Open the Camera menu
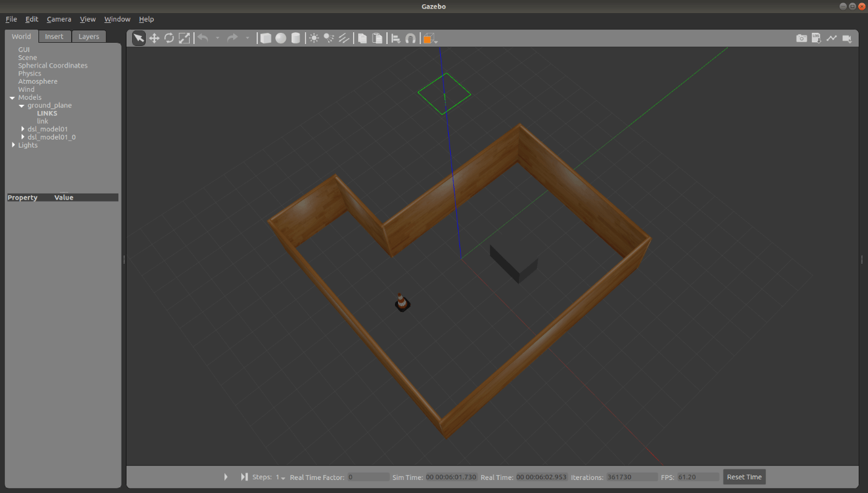Screen dimensions: 868x493 59,19
